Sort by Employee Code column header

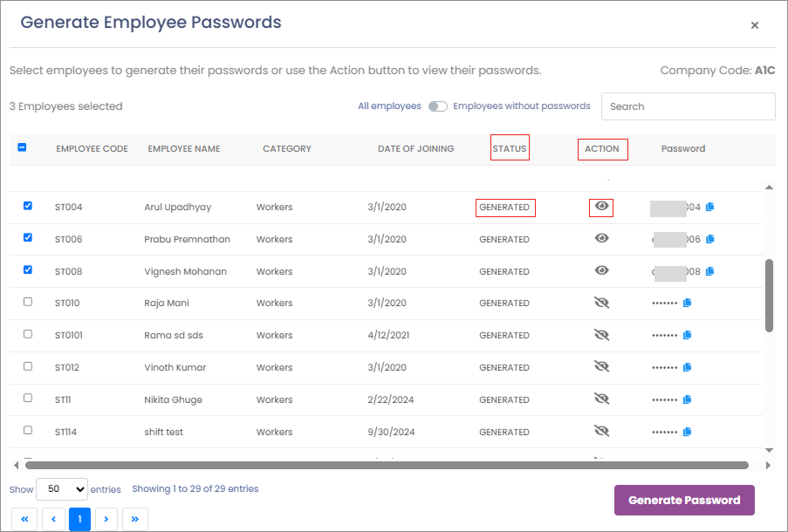[92, 149]
